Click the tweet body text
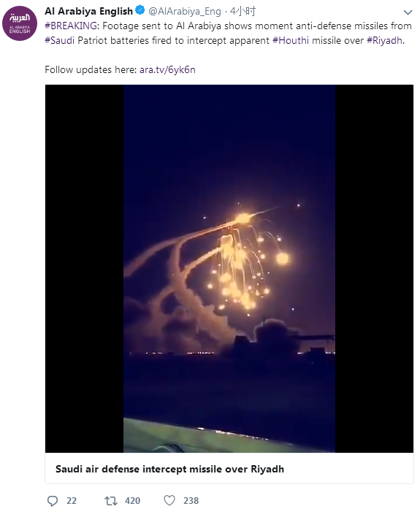The height and width of the screenshot is (509, 420). (x=228, y=33)
